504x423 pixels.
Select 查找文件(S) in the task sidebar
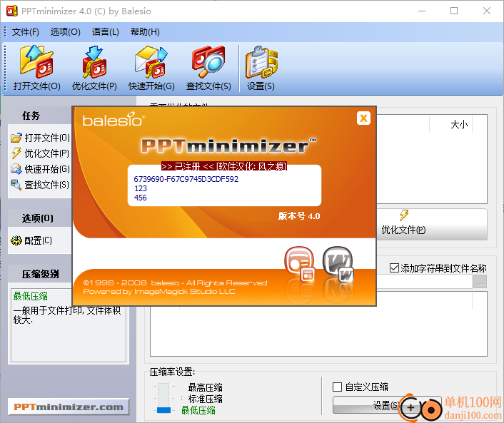click(x=41, y=185)
